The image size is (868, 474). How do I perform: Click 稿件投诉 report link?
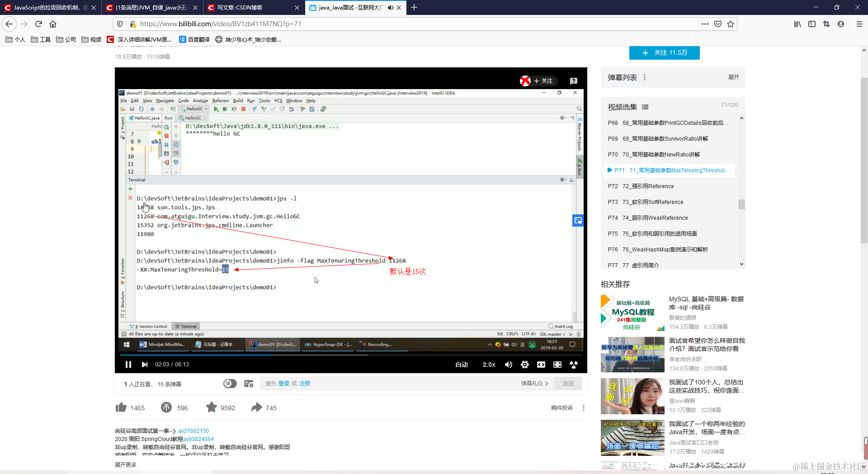pyautogui.click(x=561, y=408)
